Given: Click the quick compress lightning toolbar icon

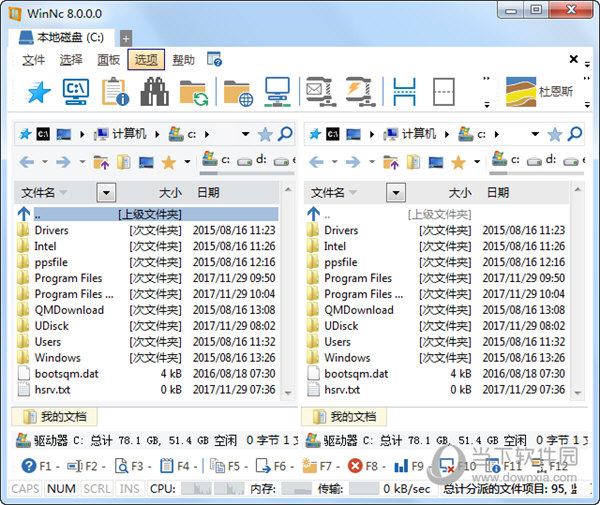Looking at the screenshot, I should (x=359, y=92).
